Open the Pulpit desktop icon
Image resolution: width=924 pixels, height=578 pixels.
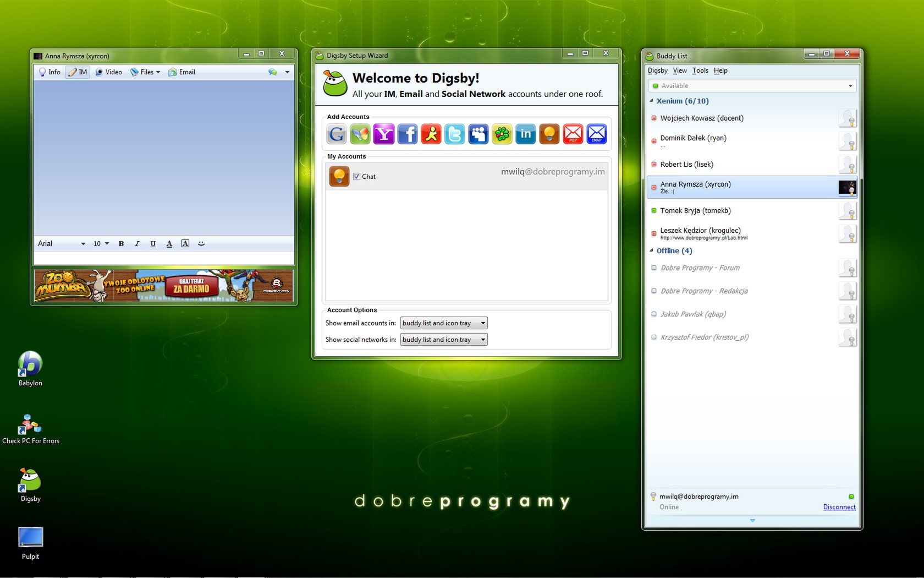(x=30, y=543)
